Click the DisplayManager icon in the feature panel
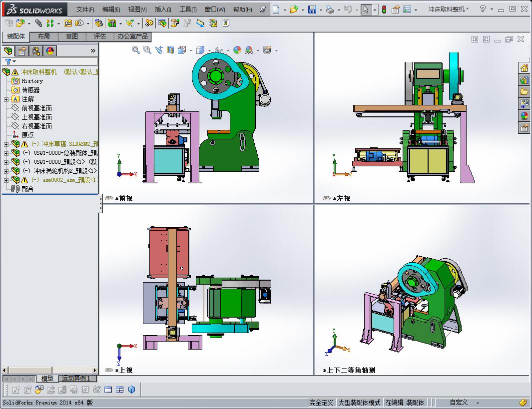 tap(50, 50)
